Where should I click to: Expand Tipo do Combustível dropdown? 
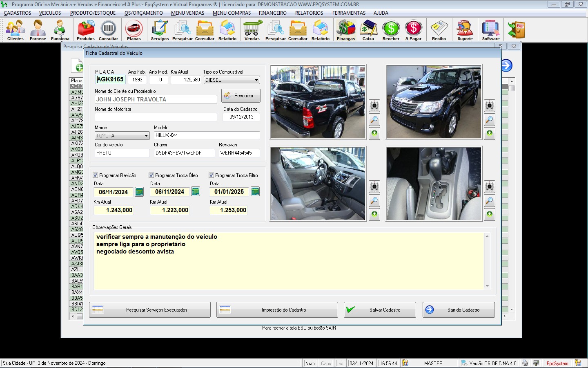pos(256,80)
